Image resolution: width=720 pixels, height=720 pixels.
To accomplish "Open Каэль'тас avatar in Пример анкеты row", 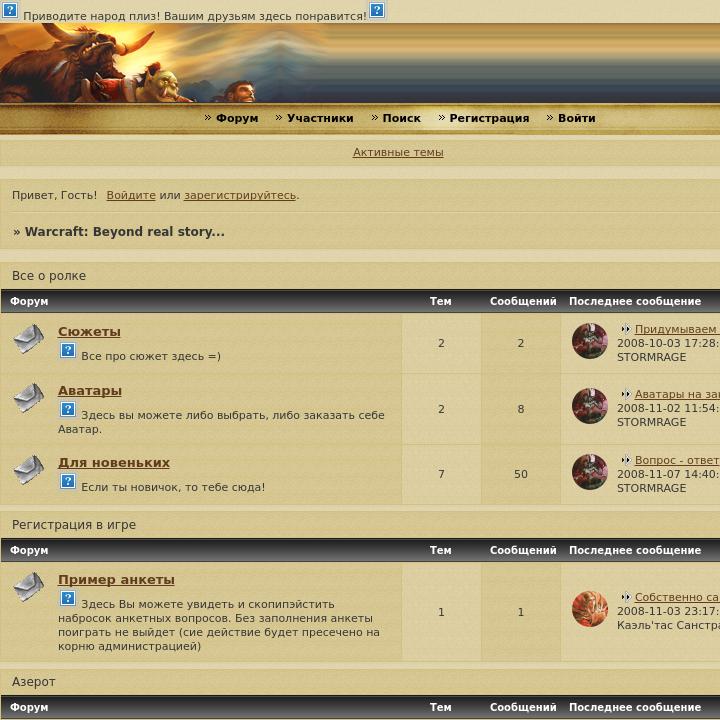I will [x=590, y=609].
